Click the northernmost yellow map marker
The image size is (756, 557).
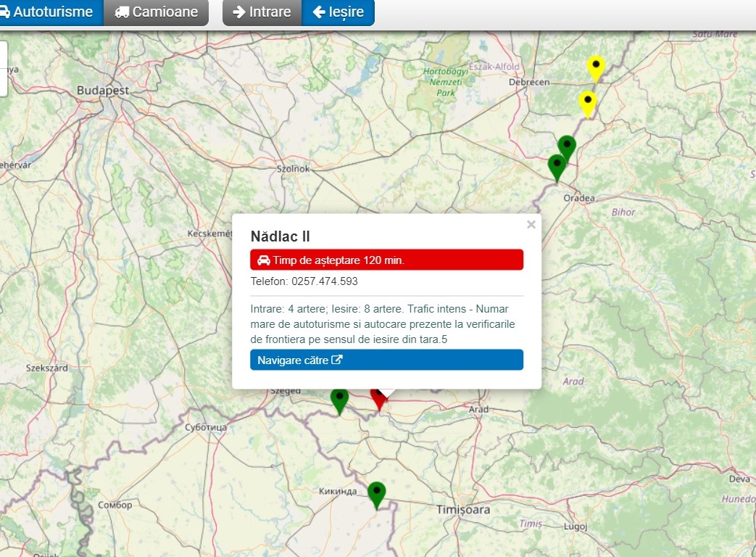tap(596, 68)
